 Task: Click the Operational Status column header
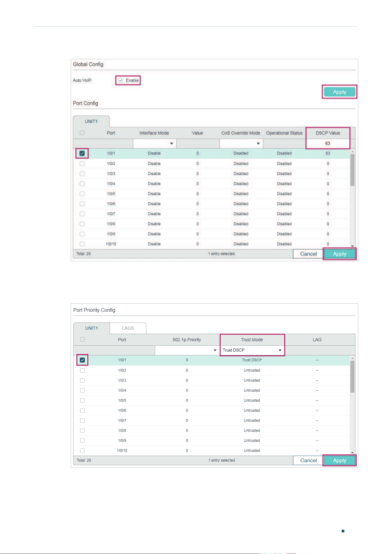click(284, 133)
